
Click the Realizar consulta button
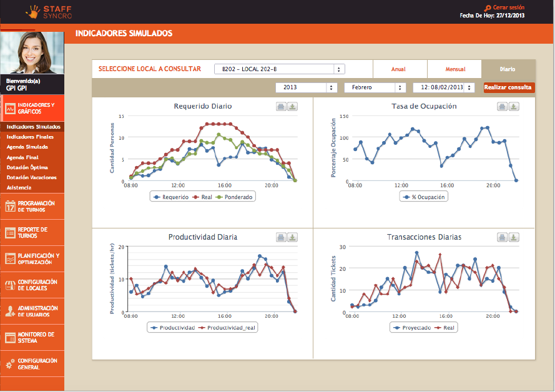508,87
